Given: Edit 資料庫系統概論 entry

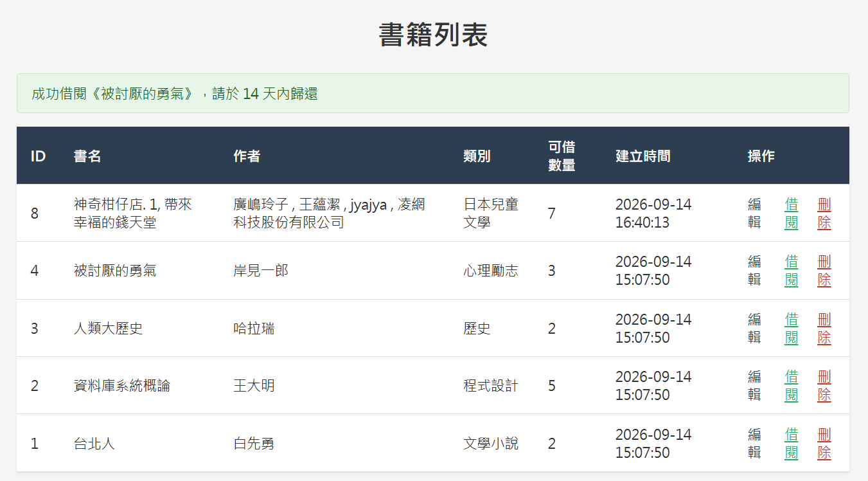Looking at the screenshot, I should [x=754, y=386].
